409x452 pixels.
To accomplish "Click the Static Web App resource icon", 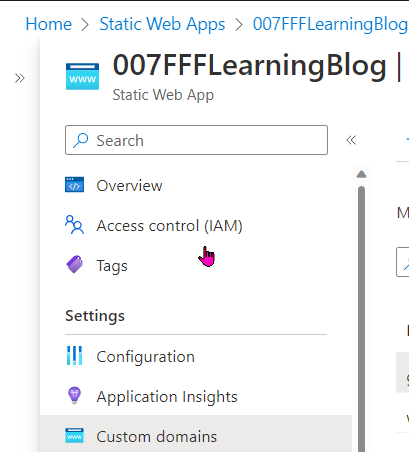I will tap(82, 77).
